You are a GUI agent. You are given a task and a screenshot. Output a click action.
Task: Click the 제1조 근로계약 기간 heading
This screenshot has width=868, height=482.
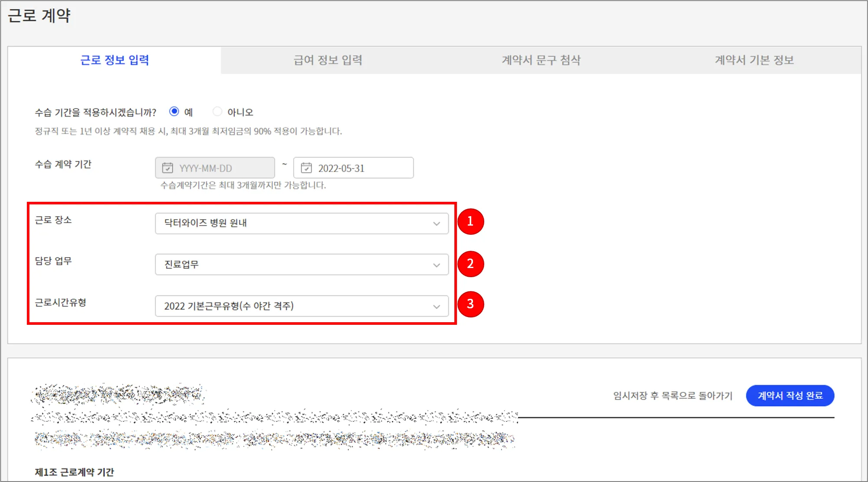coord(74,472)
